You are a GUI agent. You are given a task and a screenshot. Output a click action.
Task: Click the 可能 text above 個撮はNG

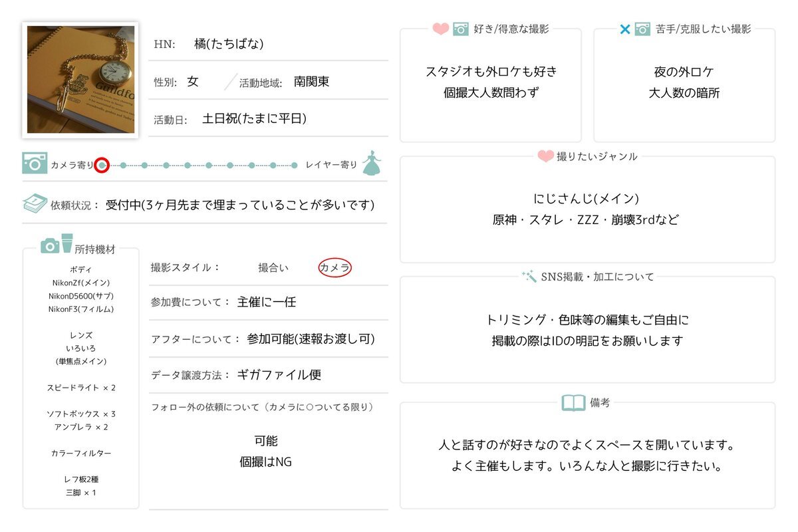click(x=266, y=440)
